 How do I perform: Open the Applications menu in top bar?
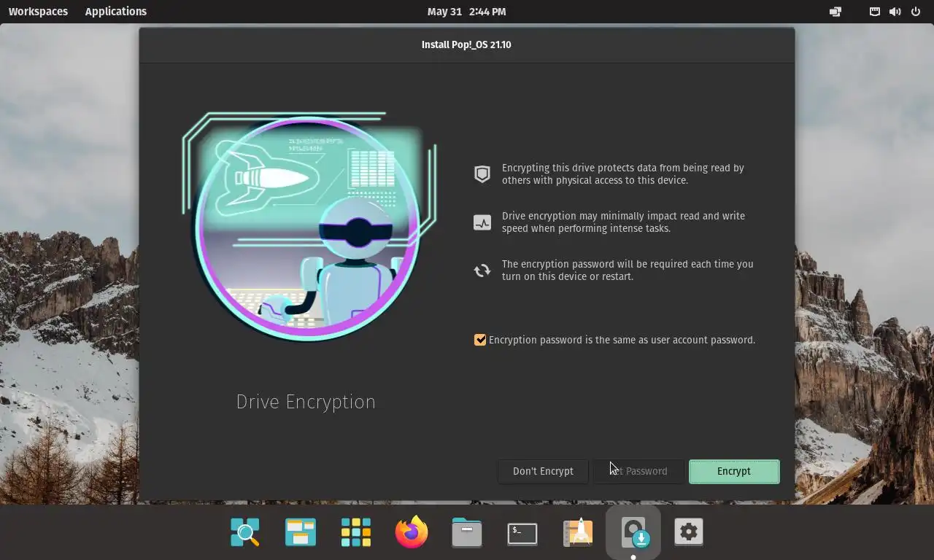point(116,12)
